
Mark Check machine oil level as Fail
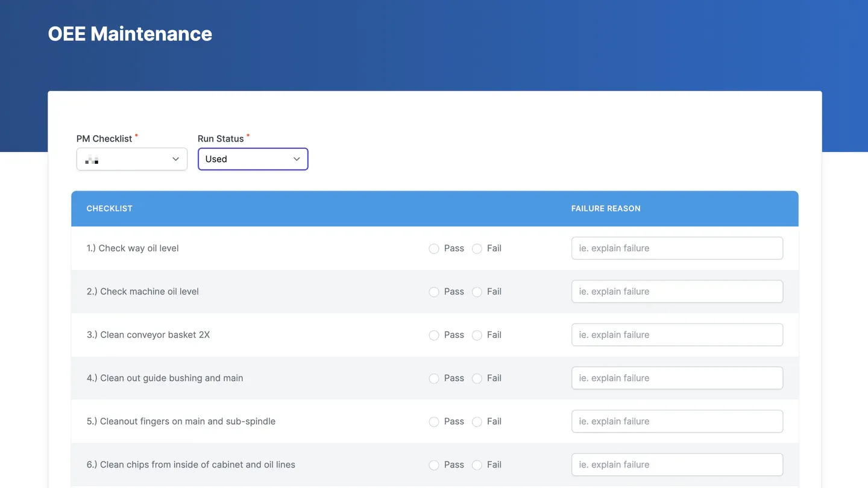[x=477, y=292]
